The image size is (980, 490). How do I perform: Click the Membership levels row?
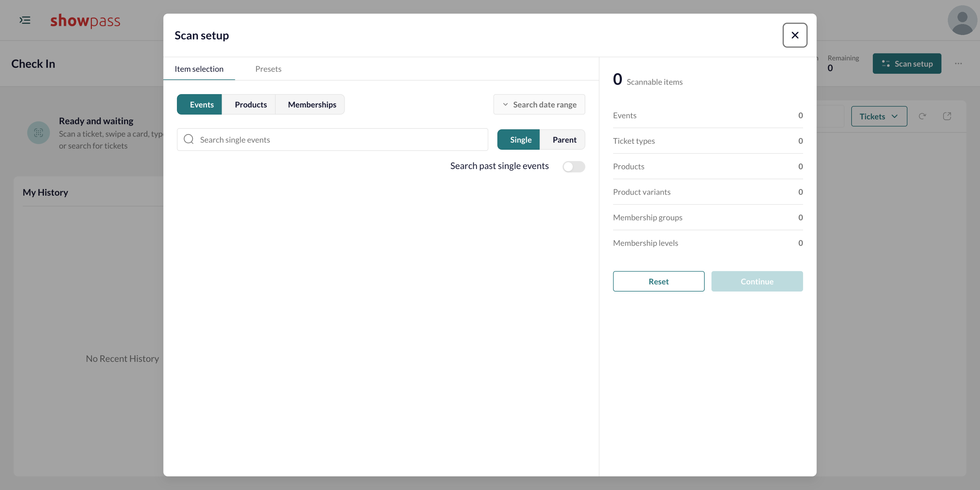pos(707,243)
